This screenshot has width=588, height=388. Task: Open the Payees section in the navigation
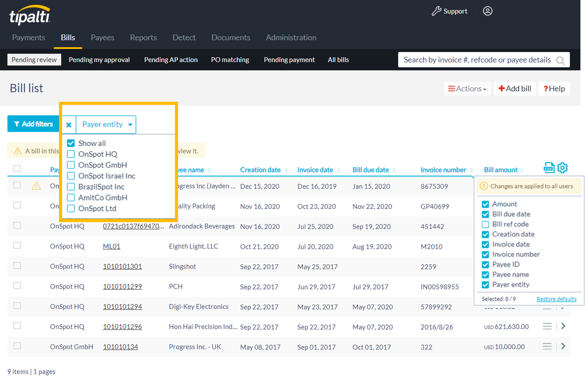click(102, 38)
